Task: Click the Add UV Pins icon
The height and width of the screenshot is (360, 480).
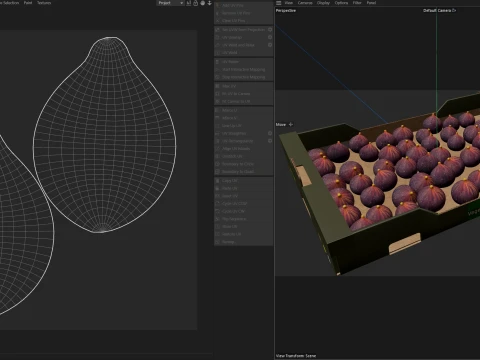Action: tap(218, 5)
